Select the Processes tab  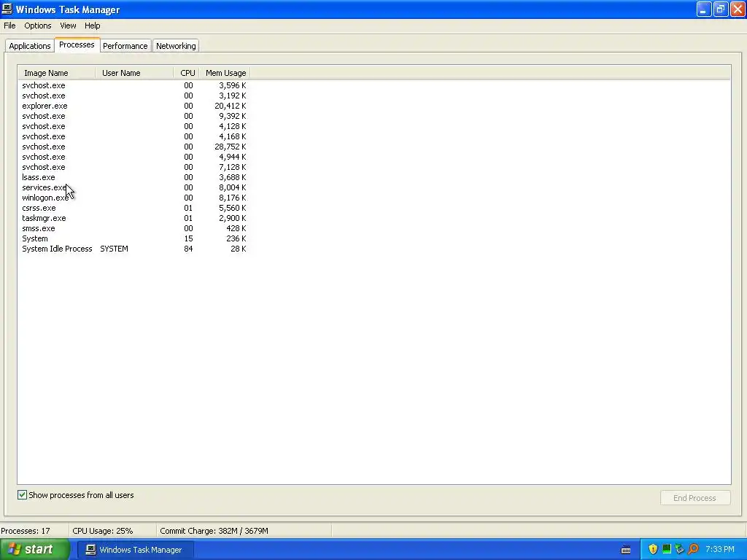[x=77, y=44]
